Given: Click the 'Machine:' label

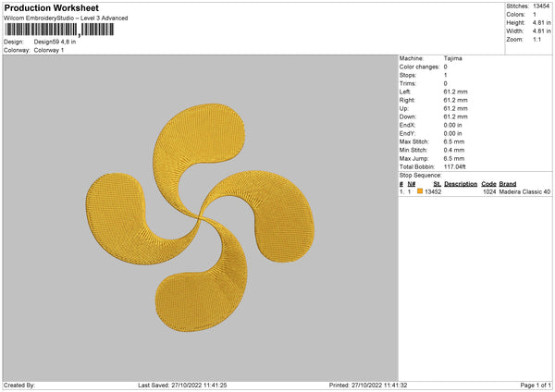Looking at the screenshot, I should click(x=412, y=58).
